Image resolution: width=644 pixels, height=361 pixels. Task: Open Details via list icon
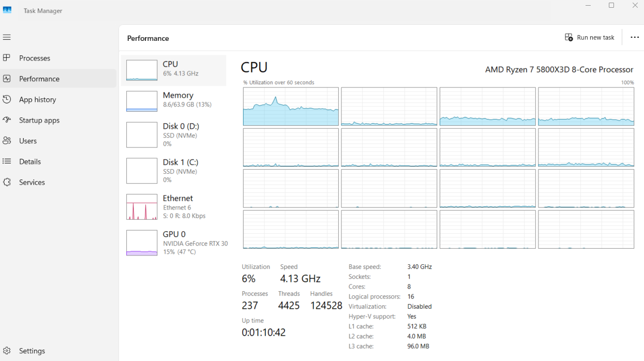(x=7, y=161)
